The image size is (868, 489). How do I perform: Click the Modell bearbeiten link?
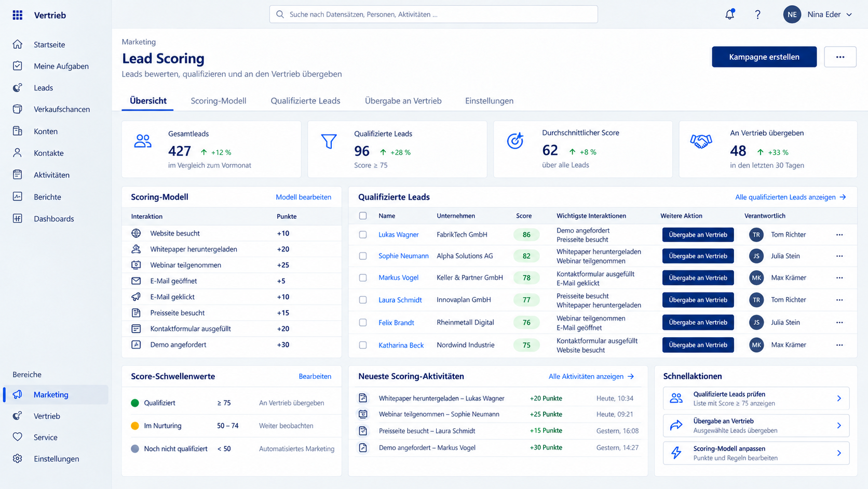point(303,197)
